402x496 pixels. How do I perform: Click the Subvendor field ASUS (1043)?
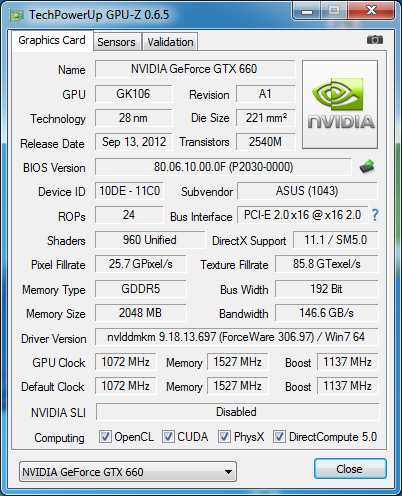(307, 191)
